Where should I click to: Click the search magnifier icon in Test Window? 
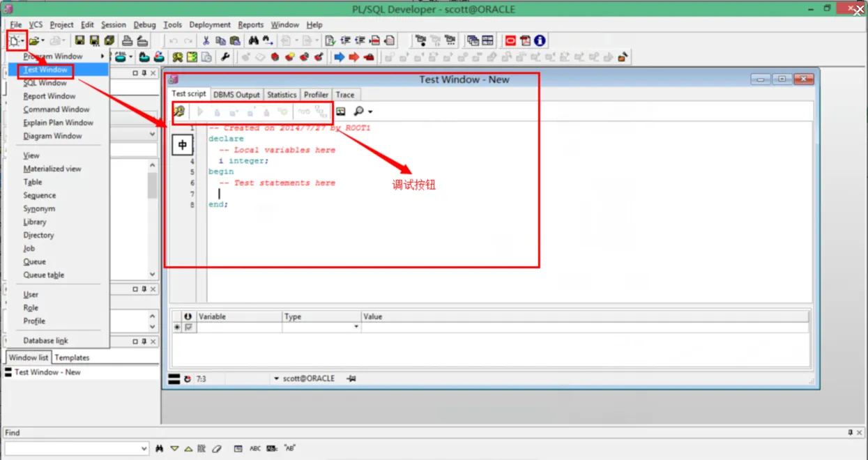coord(358,111)
